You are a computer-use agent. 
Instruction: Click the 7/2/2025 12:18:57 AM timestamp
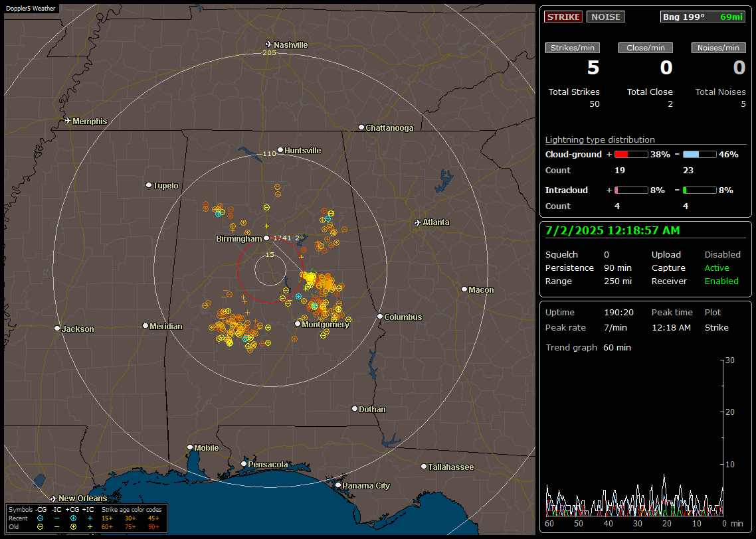[x=613, y=231]
